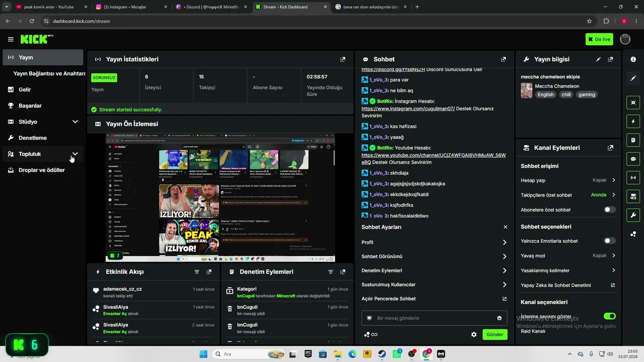Open WhatsApp from the taskbar
Viewport: 644px width, 362px height.
[397, 354]
